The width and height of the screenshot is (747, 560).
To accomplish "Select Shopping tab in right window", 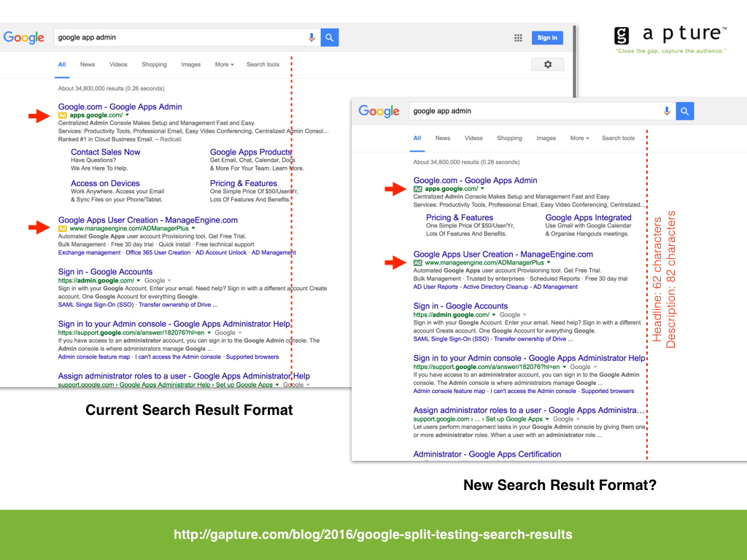I will 510,138.
